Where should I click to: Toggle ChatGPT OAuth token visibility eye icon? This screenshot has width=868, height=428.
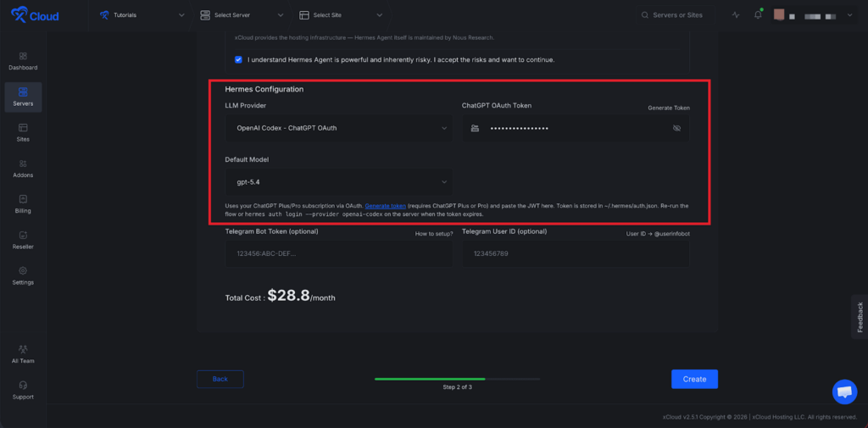676,128
